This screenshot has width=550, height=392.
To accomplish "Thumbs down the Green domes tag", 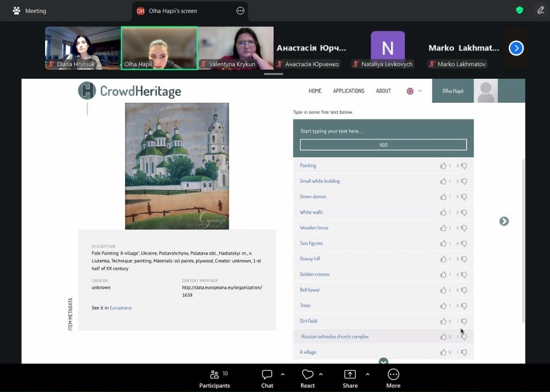I will 464,197.
